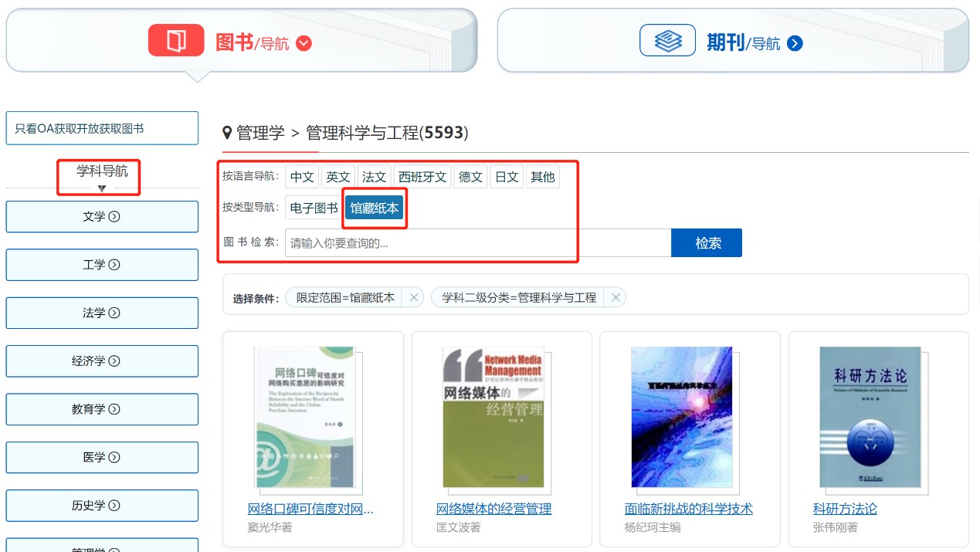The height and width of the screenshot is (552, 980).
Task: Open cover of 科研方法论 book
Action: tap(870, 417)
